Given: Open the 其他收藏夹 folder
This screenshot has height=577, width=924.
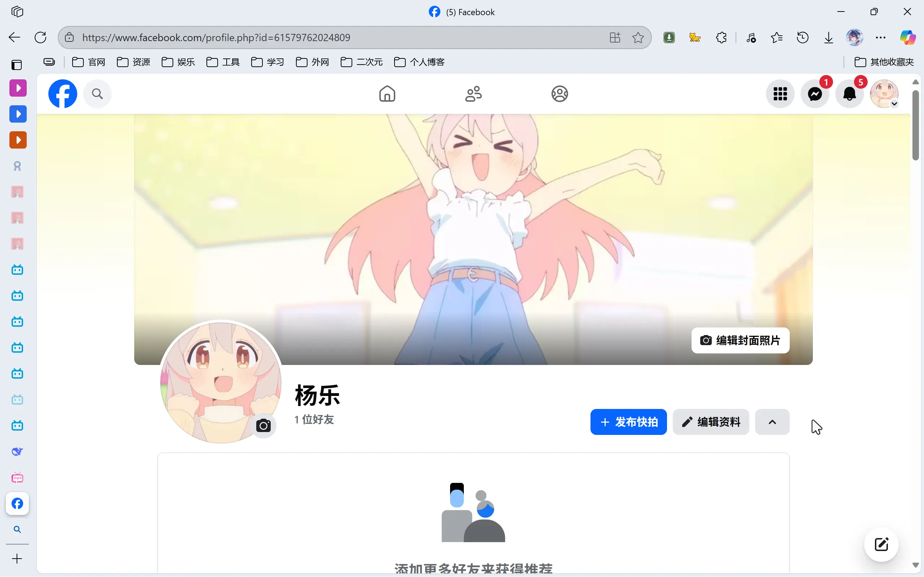Looking at the screenshot, I should click(884, 62).
